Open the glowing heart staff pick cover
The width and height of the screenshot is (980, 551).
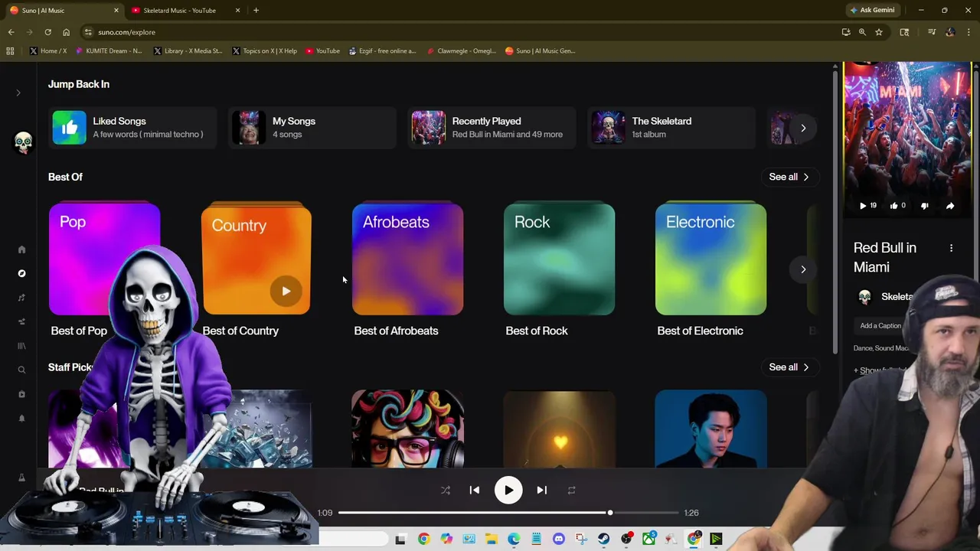point(559,429)
